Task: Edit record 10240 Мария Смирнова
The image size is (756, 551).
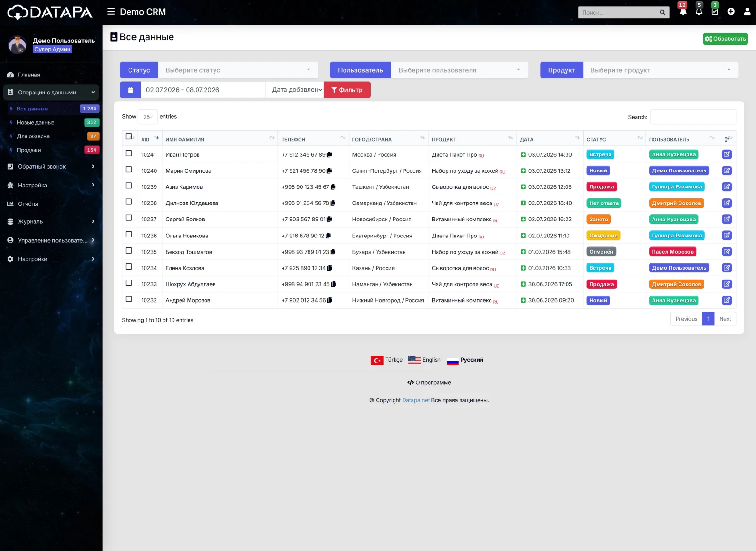Action: [727, 170]
